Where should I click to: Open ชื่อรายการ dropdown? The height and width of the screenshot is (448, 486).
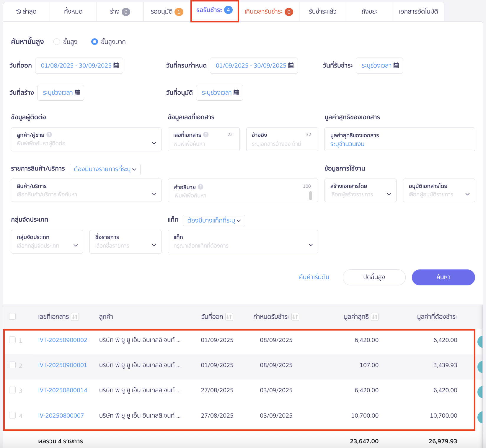pos(125,241)
